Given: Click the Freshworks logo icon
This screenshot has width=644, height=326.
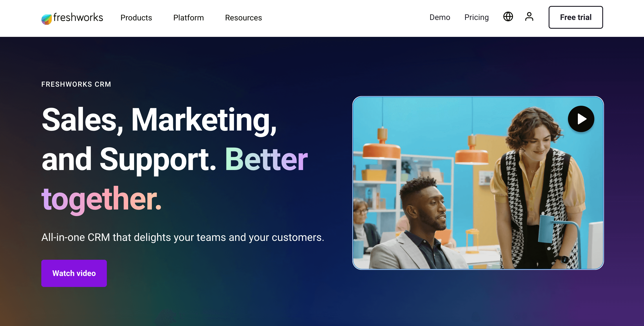Looking at the screenshot, I should (47, 19).
